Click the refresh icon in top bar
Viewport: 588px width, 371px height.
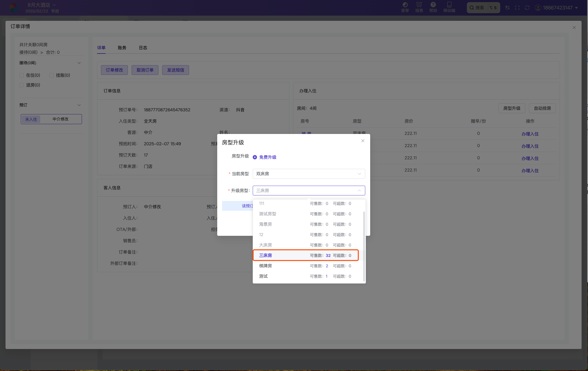[x=527, y=8]
